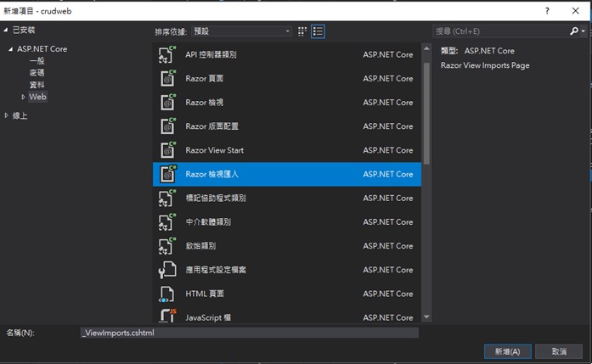Pick the JavaScript 檔 template icon
The height and width of the screenshot is (364, 592).
coord(167,316)
